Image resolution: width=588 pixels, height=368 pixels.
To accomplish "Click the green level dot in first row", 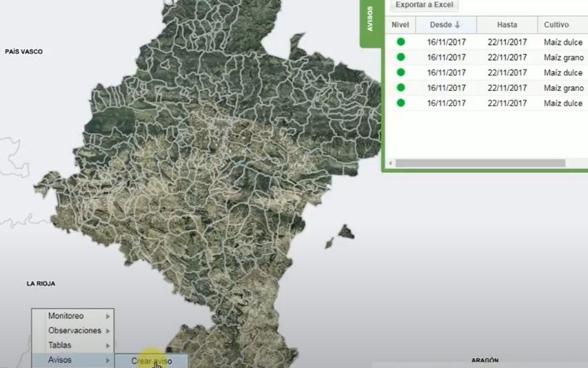I will point(401,42).
